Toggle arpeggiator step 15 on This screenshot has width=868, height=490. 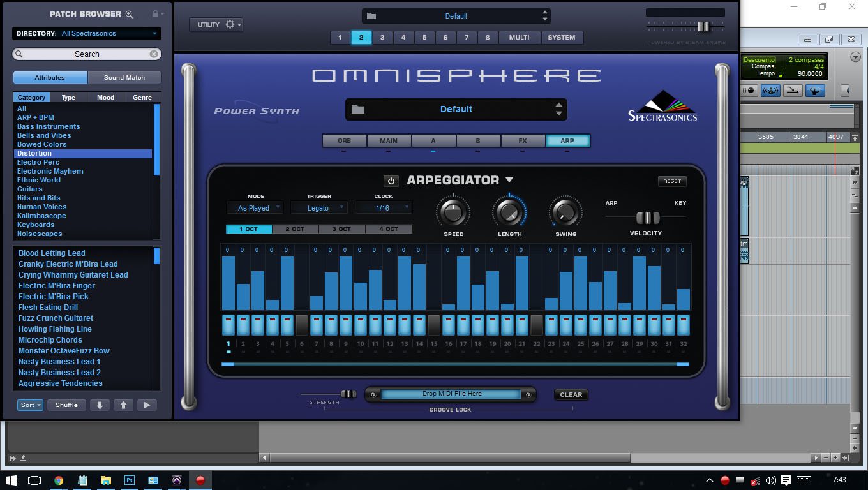tap(434, 325)
